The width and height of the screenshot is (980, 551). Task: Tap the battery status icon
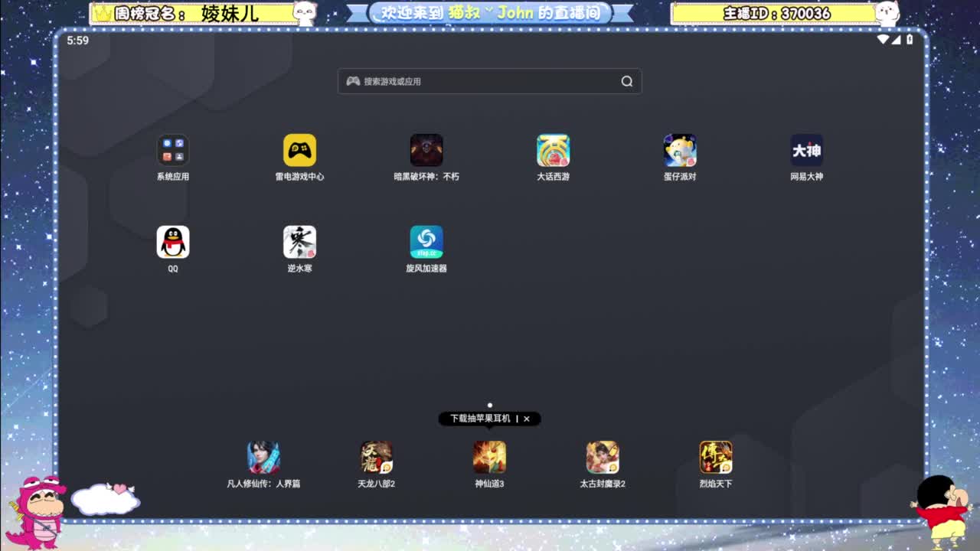(910, 39)
